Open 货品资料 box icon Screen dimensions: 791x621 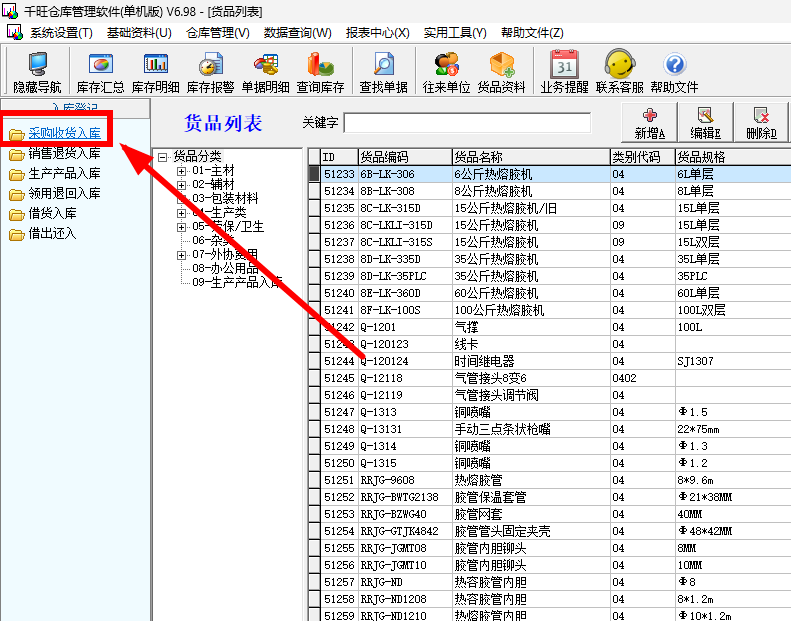tap(501, 72)
